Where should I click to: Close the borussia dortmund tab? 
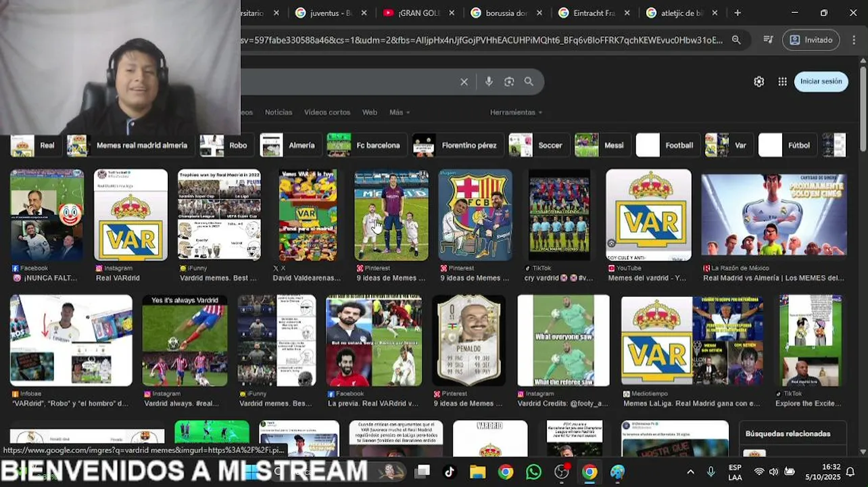pyautogui.click(x=539, y=13)
